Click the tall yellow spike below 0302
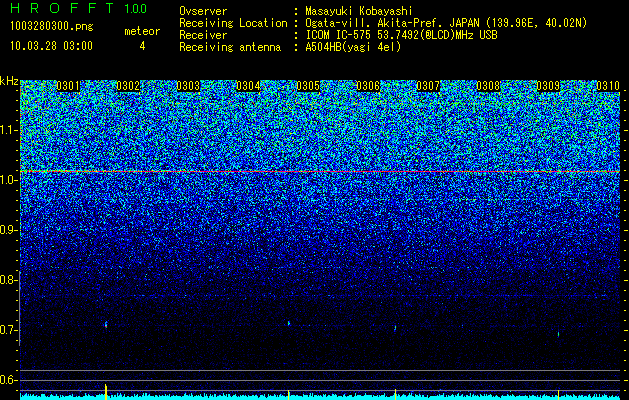Screen dimensions: 629x400 click(x=106, y=392)
